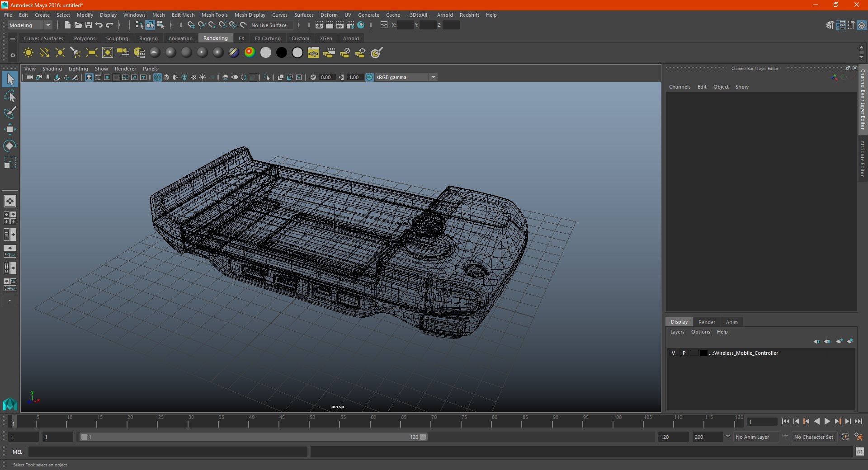The height and width of the screenshot is (470, 868).
Task: Switch to the Render layer tab
Action: (x=707, y=322)
